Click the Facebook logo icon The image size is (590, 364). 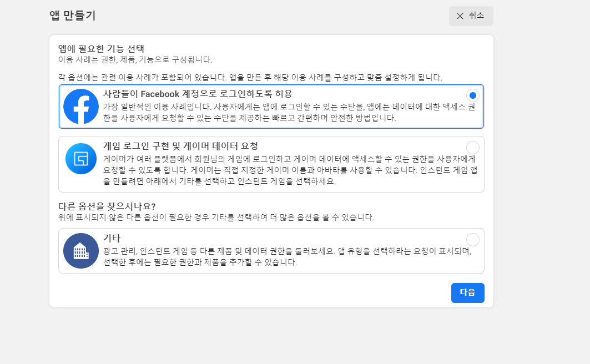click(81, 107)
